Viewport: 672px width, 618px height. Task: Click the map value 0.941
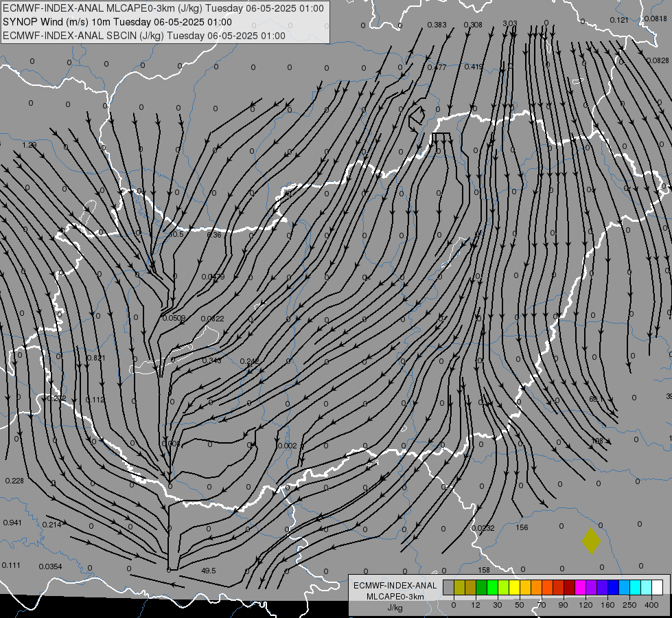(12, 523)
